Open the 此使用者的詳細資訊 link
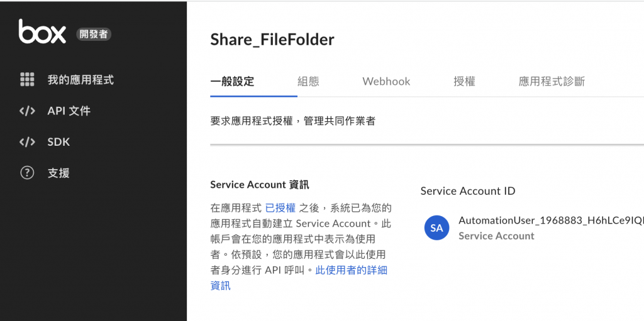644x321 pixels. point(299,278)
